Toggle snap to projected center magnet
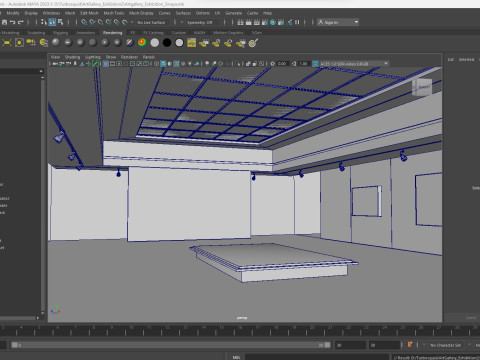The image size is (480, 360). [108, 22]
